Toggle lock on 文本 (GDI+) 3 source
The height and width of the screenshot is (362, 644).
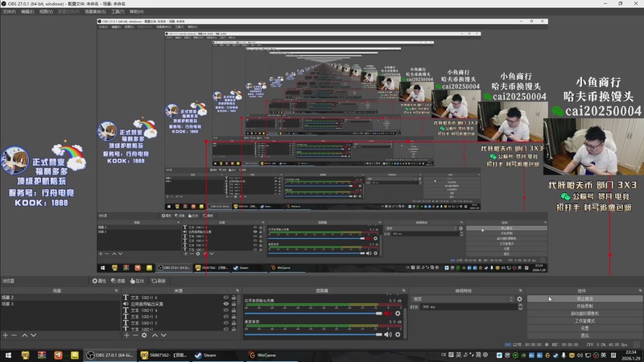pyautogui.click(x=233, y=316)
